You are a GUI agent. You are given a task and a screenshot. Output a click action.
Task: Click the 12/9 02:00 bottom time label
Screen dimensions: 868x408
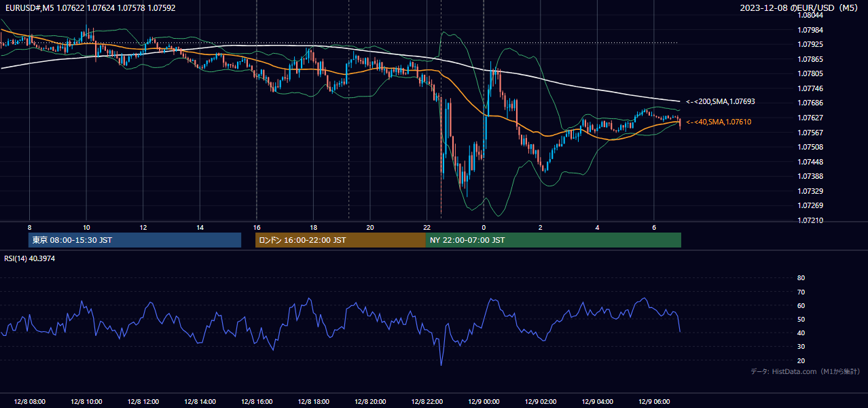(541, 402)
